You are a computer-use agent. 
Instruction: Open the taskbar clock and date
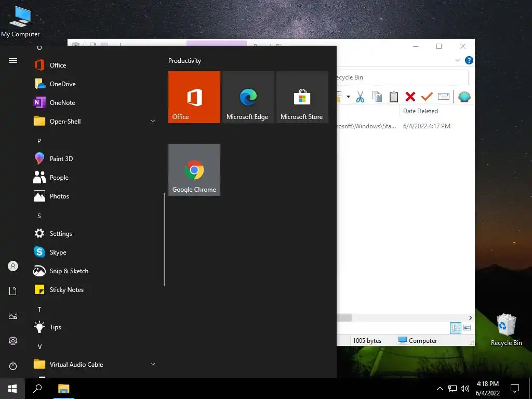[x=487, y=389]
